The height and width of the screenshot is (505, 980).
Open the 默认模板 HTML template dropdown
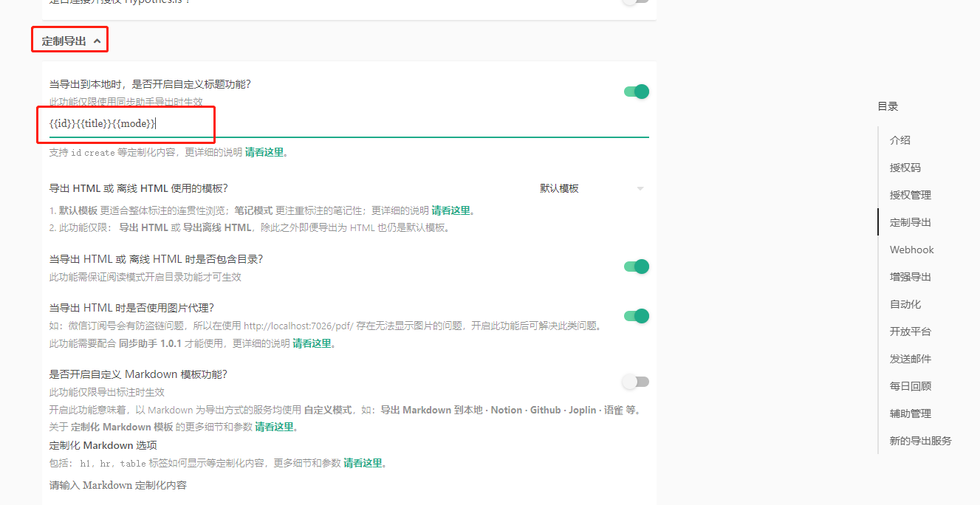[592, 188]
